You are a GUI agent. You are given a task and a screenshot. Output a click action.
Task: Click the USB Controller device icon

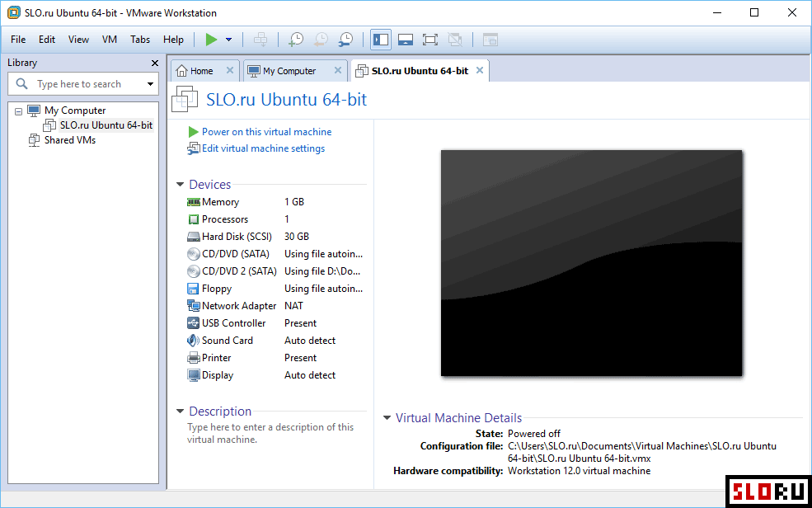click(x=193, y=323)
